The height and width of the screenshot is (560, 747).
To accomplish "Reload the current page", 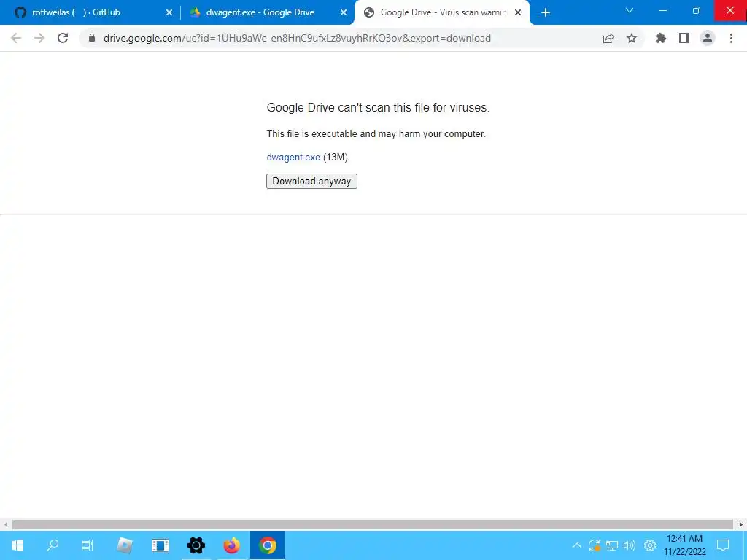I will pyautogui.click(x=63, y=38).
